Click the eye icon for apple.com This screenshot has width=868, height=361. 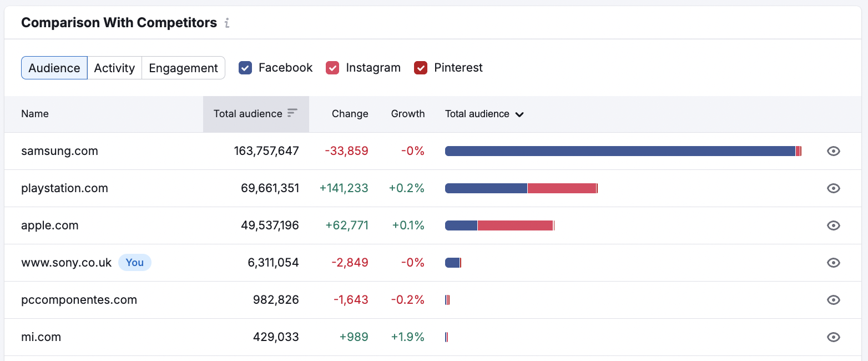(833, 225)
